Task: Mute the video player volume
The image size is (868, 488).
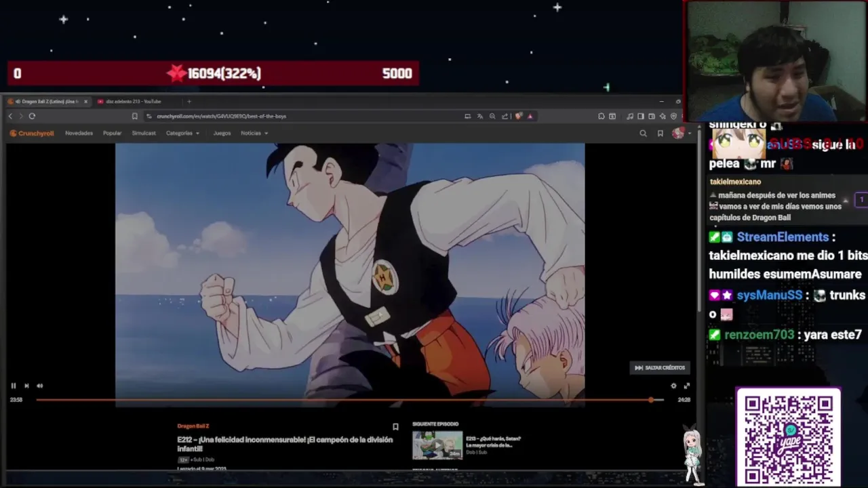Action: coord(39,386)
